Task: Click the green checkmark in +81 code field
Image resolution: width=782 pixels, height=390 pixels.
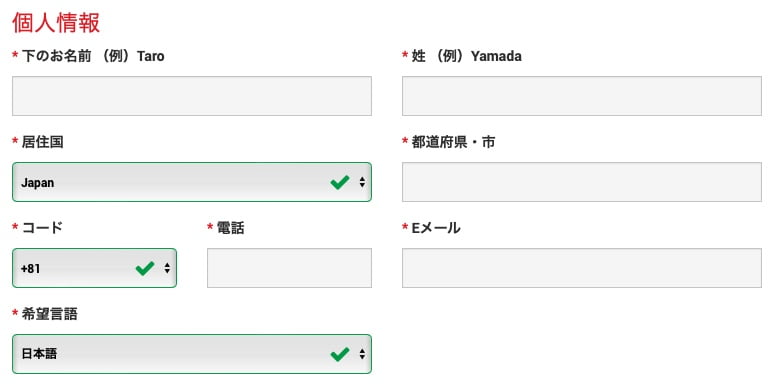Action: coord(145,268)
